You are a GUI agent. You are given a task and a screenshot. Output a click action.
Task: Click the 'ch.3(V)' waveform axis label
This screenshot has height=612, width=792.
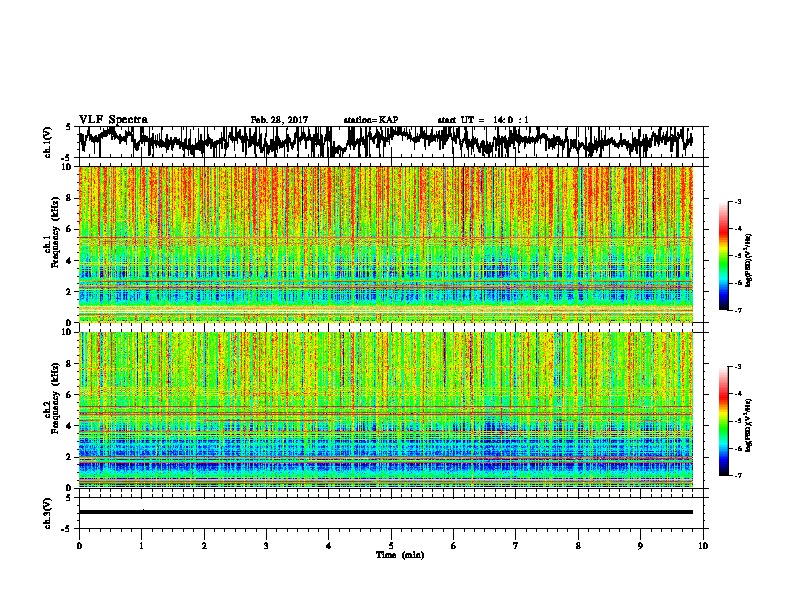(47, 513)
